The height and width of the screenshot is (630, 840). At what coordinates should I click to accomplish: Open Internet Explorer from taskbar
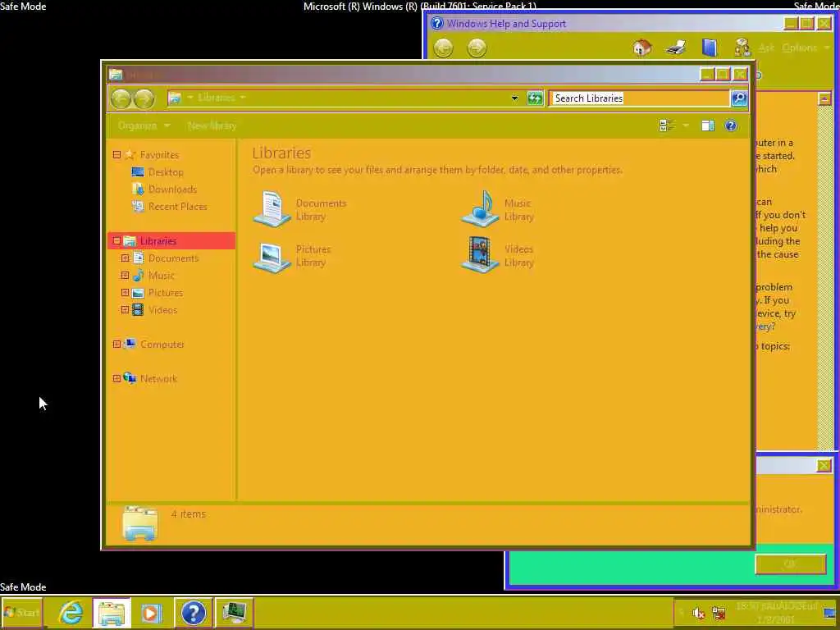coord(71,612)
